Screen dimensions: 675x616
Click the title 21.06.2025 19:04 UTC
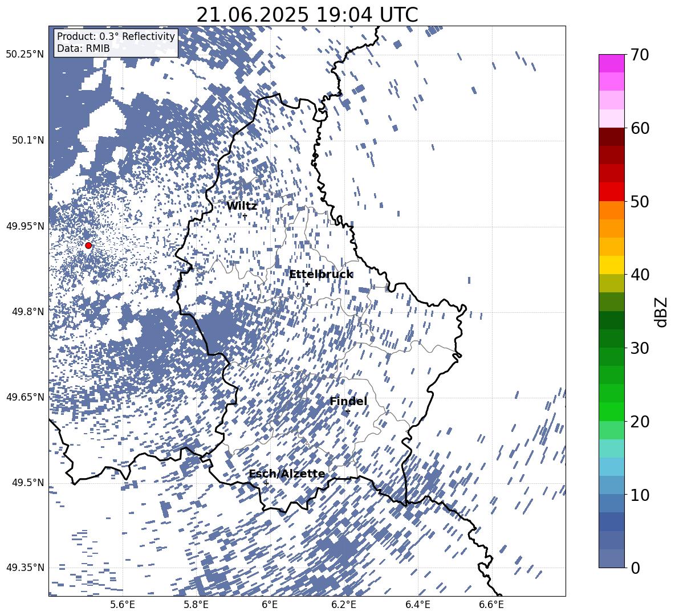307,15
